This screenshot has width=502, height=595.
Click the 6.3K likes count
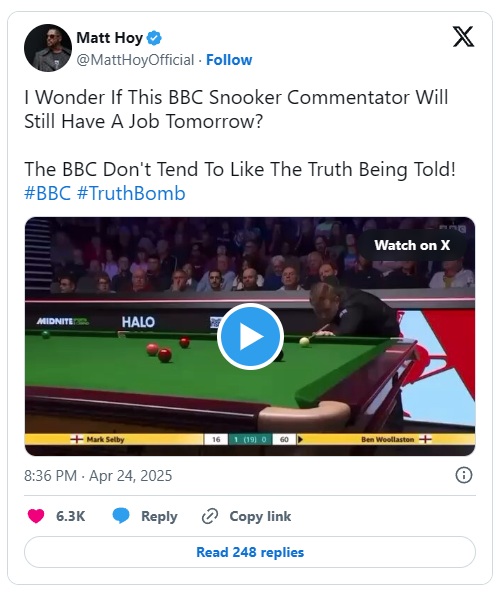click(71, 516)
